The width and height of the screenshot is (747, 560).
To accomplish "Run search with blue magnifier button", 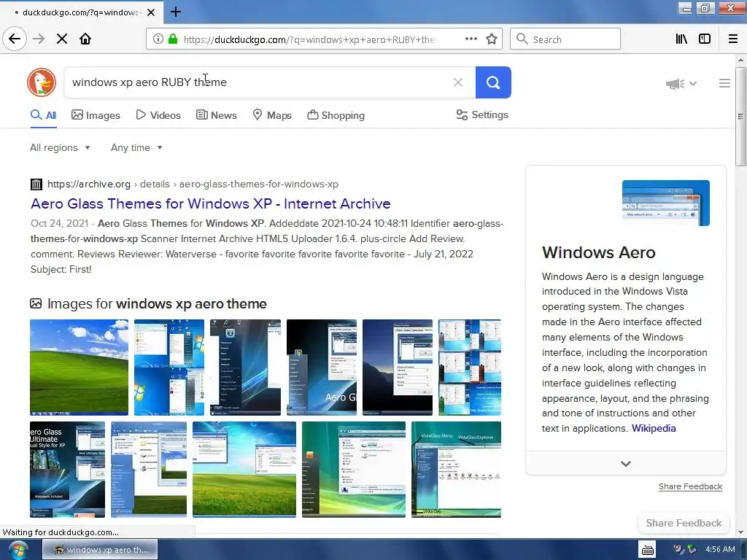I will click(x=493, y=82).
